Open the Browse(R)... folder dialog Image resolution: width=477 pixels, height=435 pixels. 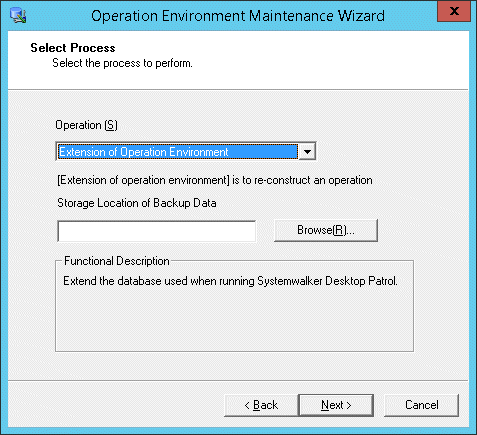326,230
